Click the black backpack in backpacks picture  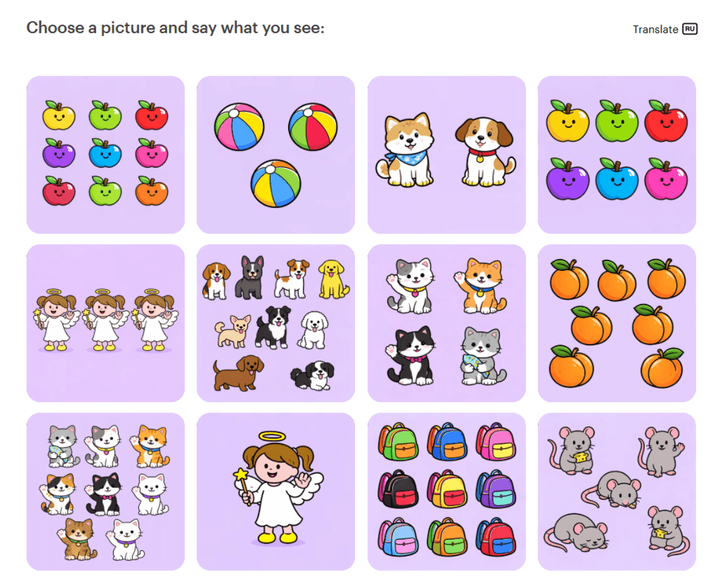[398, 489]
